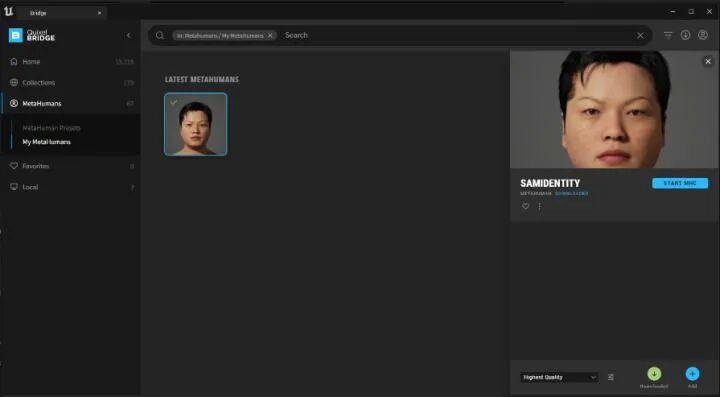Close the Bridge tab
Screen dimensions: 720x397
99,13
